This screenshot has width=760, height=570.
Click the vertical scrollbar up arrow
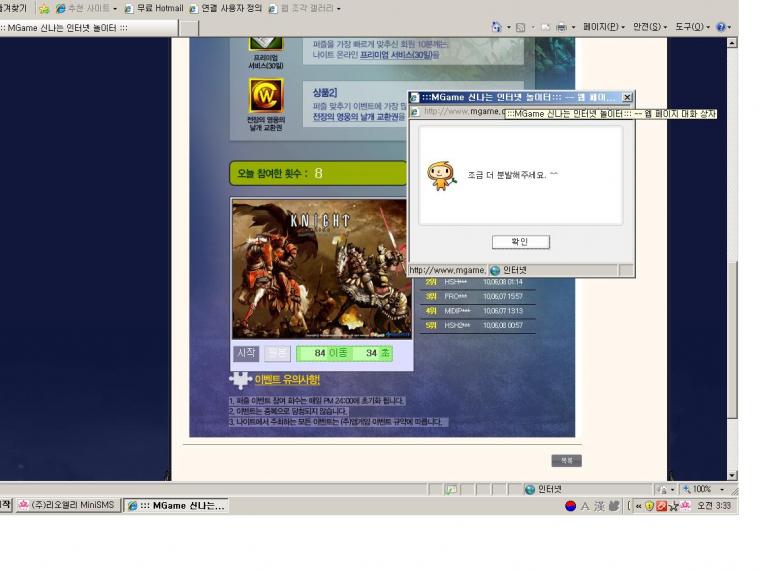(x=732, y=43)
